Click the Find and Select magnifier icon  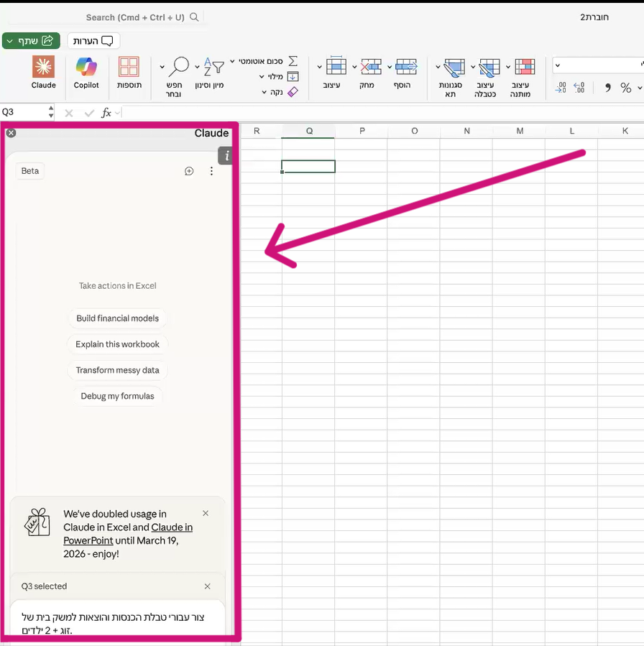(x=179, y=66)
